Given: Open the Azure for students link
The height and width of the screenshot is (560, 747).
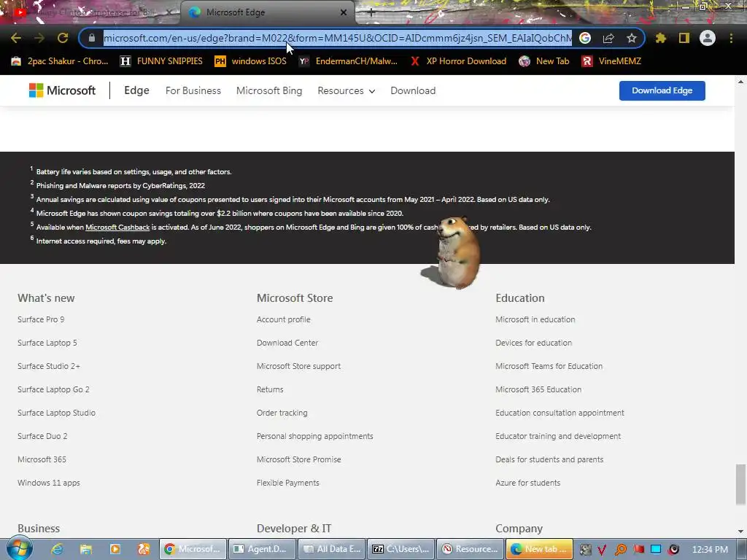Looking at the screenshot, I should point(528,483).
